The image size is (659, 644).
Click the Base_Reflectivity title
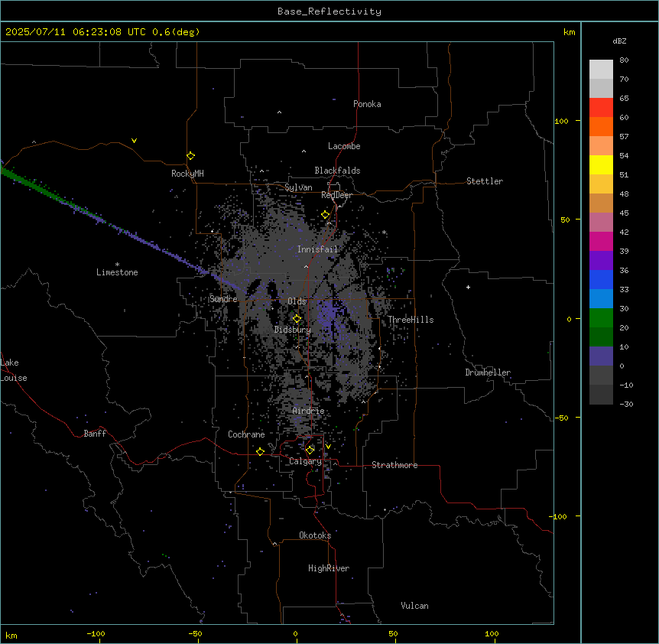click(x=329, y=11)
